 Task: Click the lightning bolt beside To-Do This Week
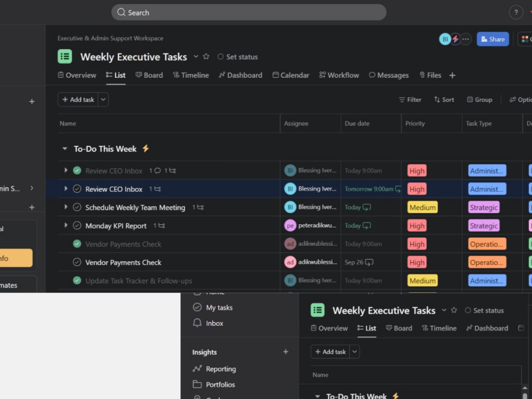coord(146,148)
